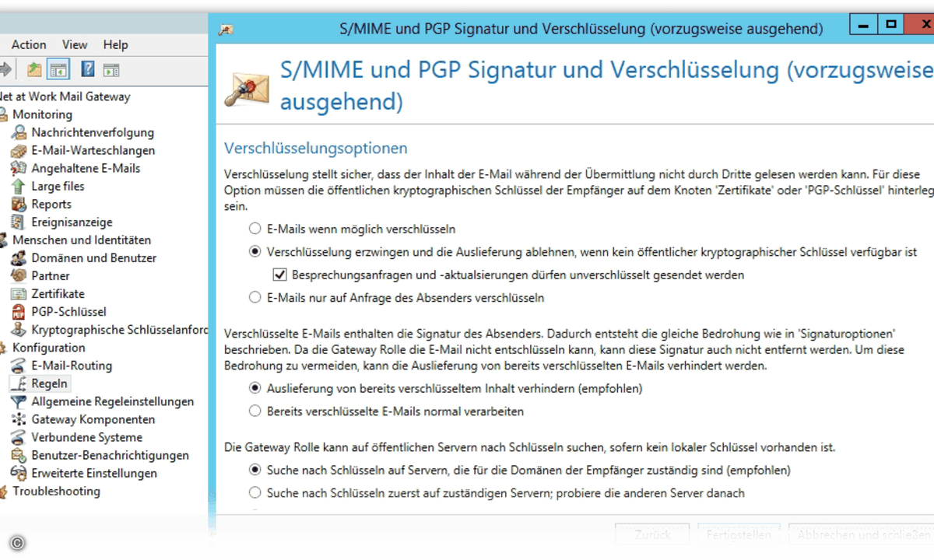Click the Partner handshake icon

coord(19,275)
